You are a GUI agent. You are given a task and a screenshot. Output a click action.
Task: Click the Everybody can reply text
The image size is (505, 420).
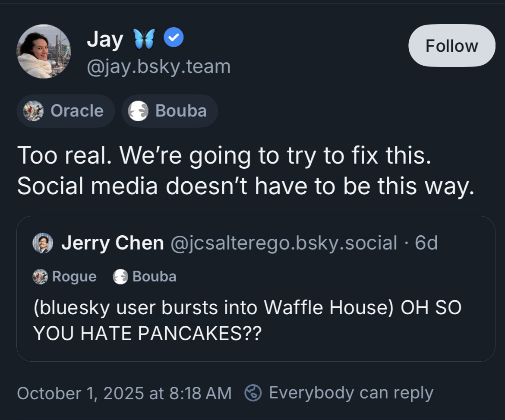(350, 393)
